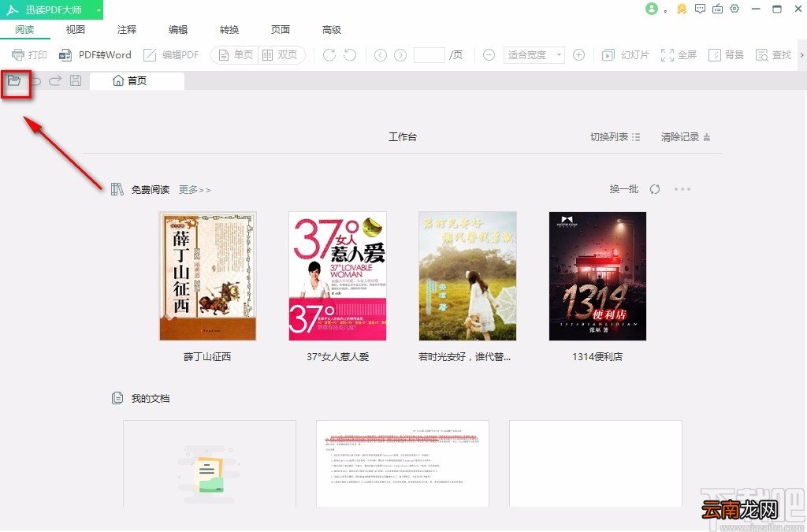Open 薛丁山征西 book cover

tap(207, 276)
